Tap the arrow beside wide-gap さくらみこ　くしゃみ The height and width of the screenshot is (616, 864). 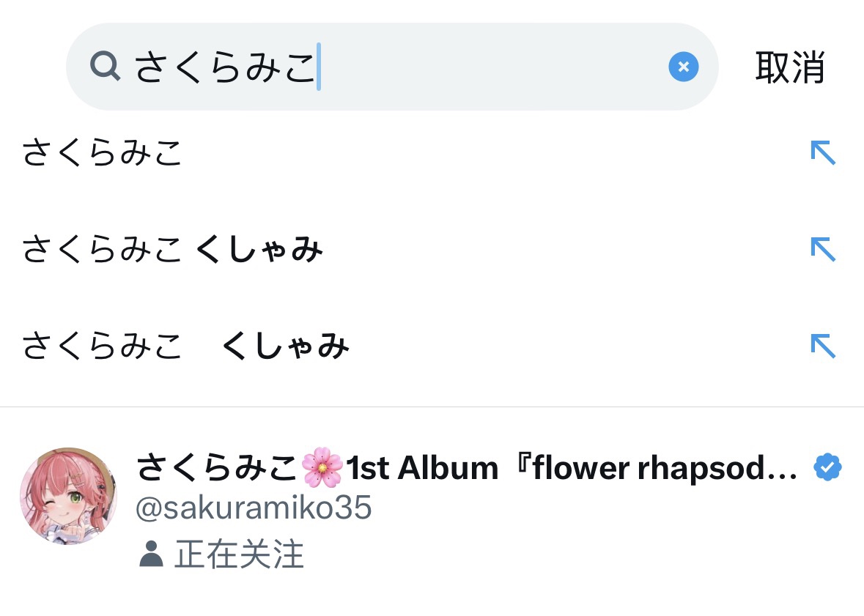click(823, 346)
